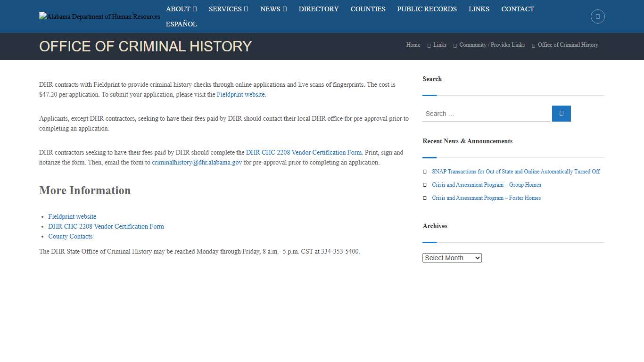Click the bullet icon beside Crisis and Assessment Foster Homes
The width and height of the screenshot is (644, 362).
[425, 198]
